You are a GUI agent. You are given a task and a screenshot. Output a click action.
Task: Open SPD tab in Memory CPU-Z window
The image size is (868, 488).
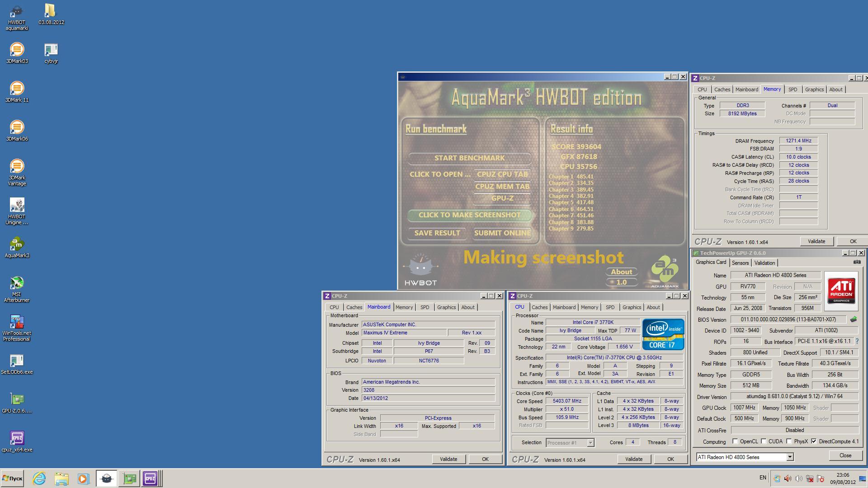[x=793, y=89]
